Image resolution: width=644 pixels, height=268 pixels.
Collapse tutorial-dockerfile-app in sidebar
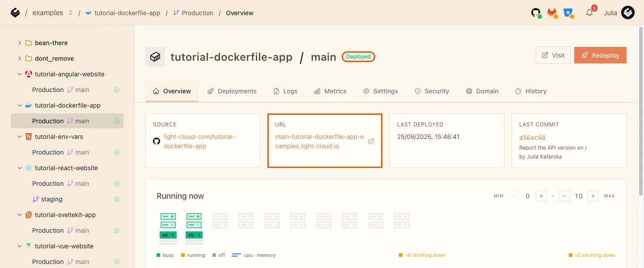pos(19,105)
